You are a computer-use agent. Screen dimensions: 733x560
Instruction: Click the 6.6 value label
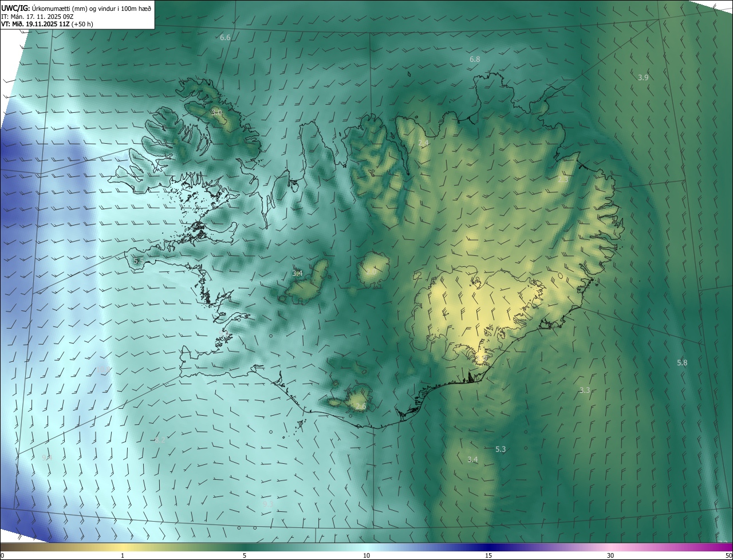click(x=225, y=38)
